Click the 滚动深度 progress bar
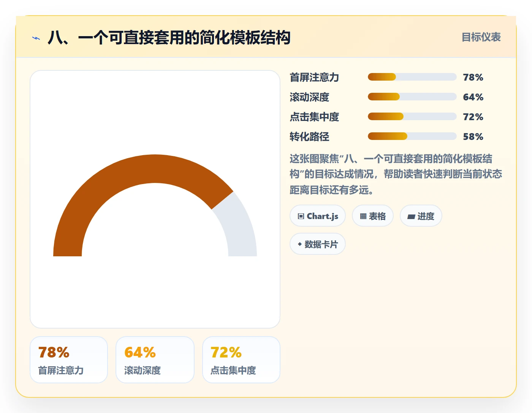 pyautogui.click(x=412, y=97)
